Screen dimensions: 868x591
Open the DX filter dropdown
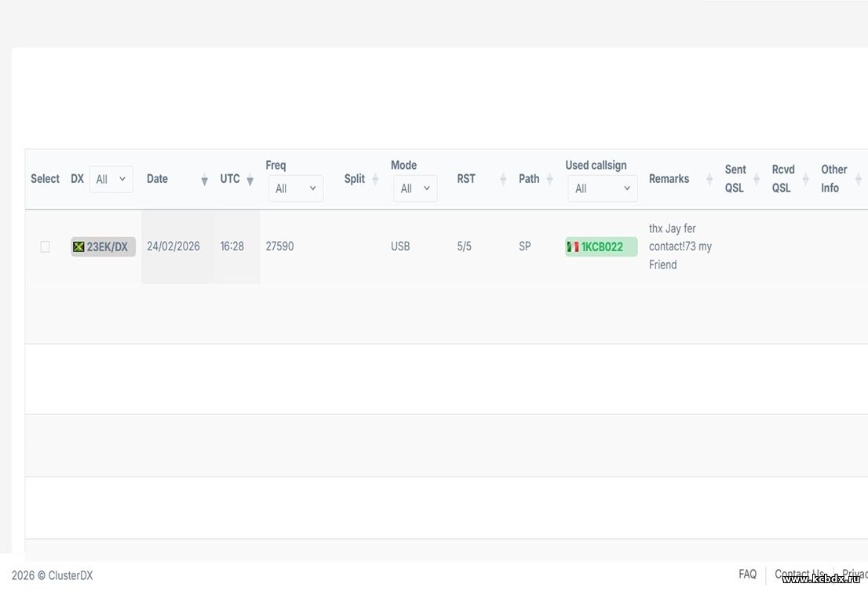(x=111, y=179)
